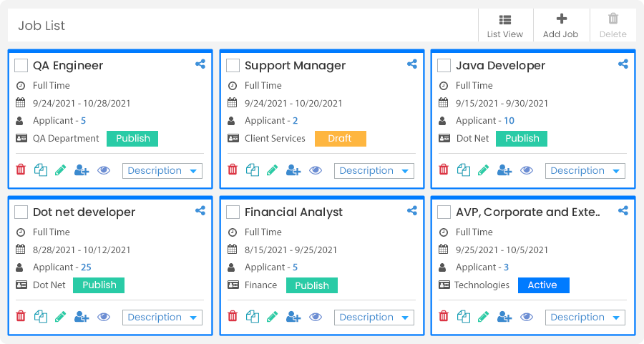Edit Java Developer job with pencil icon

pos(484,170)
